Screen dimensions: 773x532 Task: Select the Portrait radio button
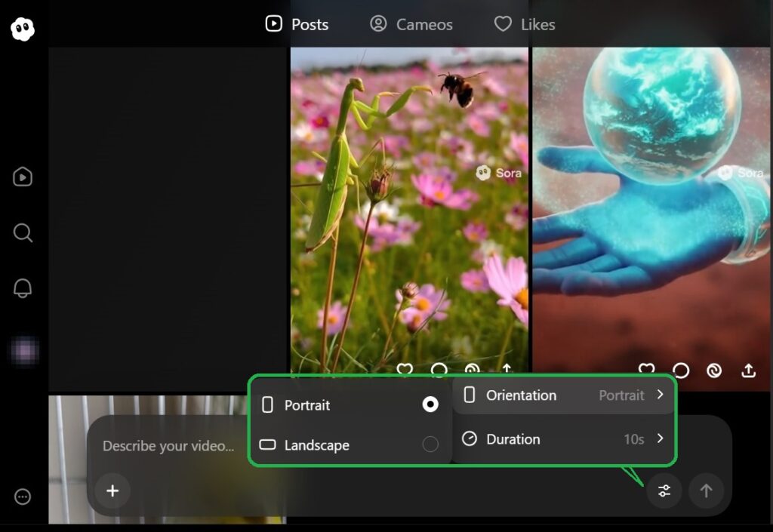[430, 405]
